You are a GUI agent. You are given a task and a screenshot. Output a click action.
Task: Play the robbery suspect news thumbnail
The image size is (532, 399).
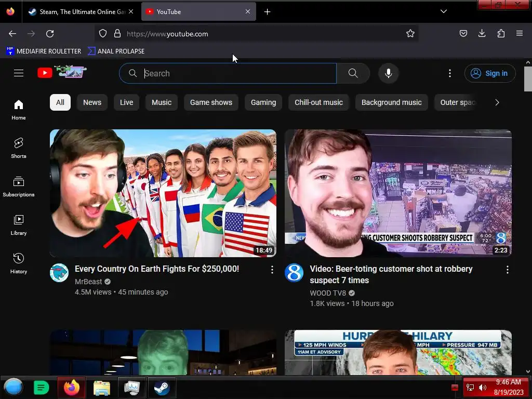coord(398,193)
